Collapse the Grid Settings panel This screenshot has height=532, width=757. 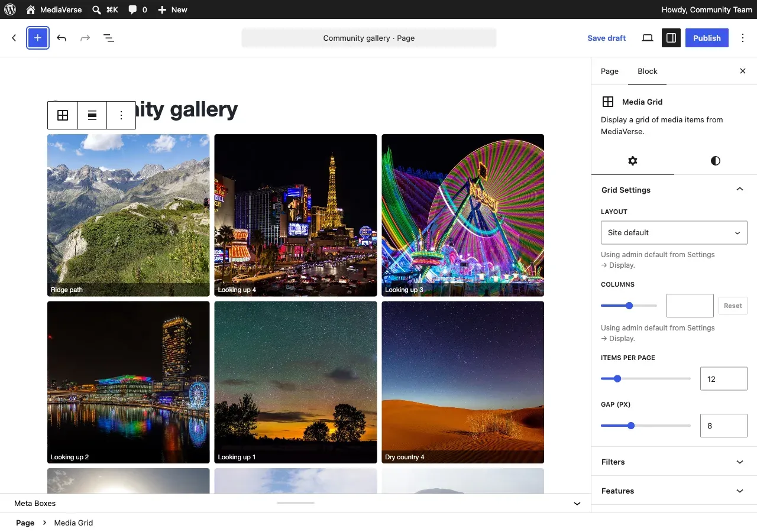[x=674, y=190]
